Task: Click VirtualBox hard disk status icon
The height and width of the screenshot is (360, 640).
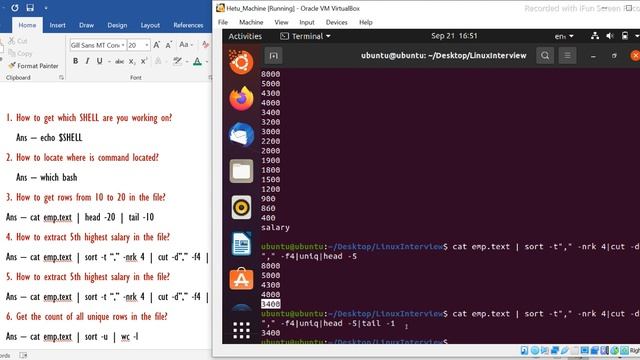Action: [524, 350]
